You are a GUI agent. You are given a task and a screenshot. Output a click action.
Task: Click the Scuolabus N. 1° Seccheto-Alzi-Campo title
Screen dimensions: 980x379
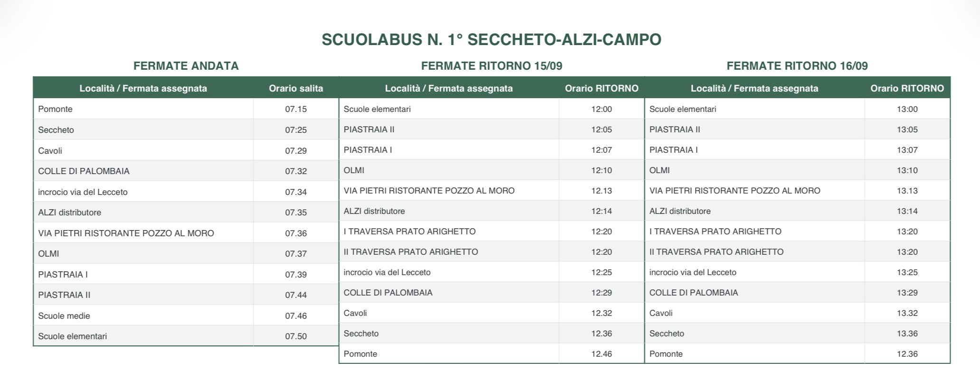tap(491, 39)
